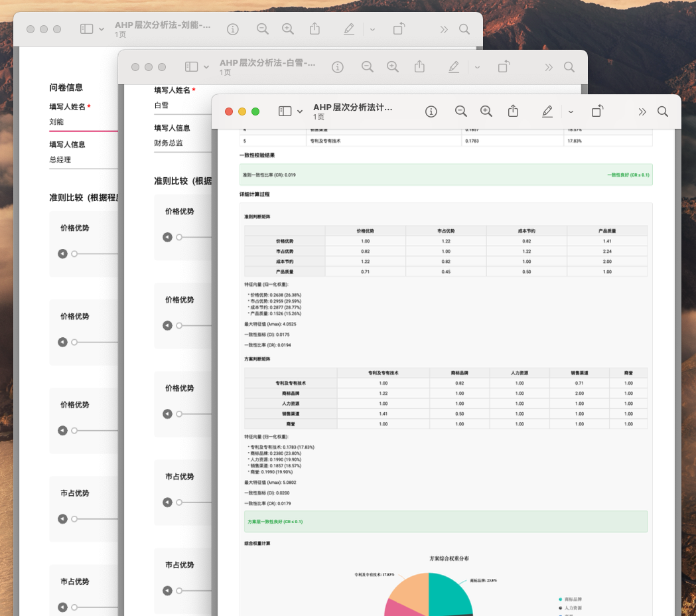696x616 pixels.
Task: Show more toolbar items in the front window
Action: click(642, 112)
